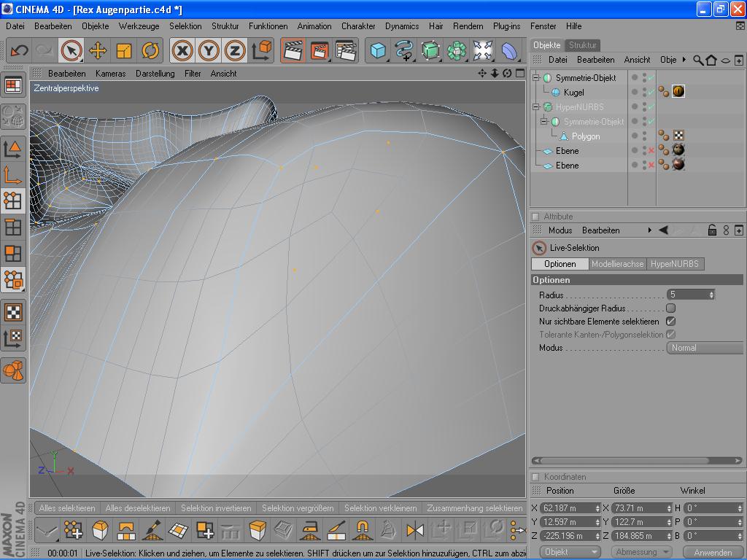Enable Druckabhängiger Radius checkbox
747x560 pixels.
coord(670,308)
